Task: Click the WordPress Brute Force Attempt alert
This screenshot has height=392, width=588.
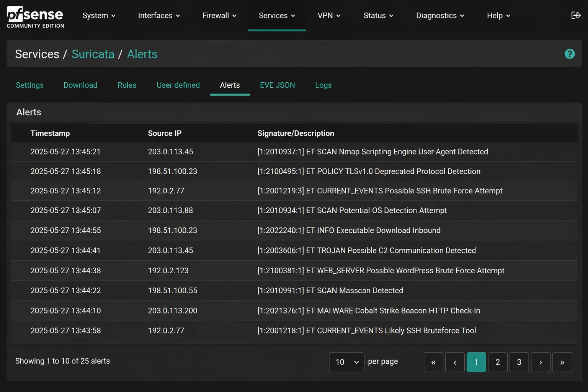Action: click(x=381, y=271)
